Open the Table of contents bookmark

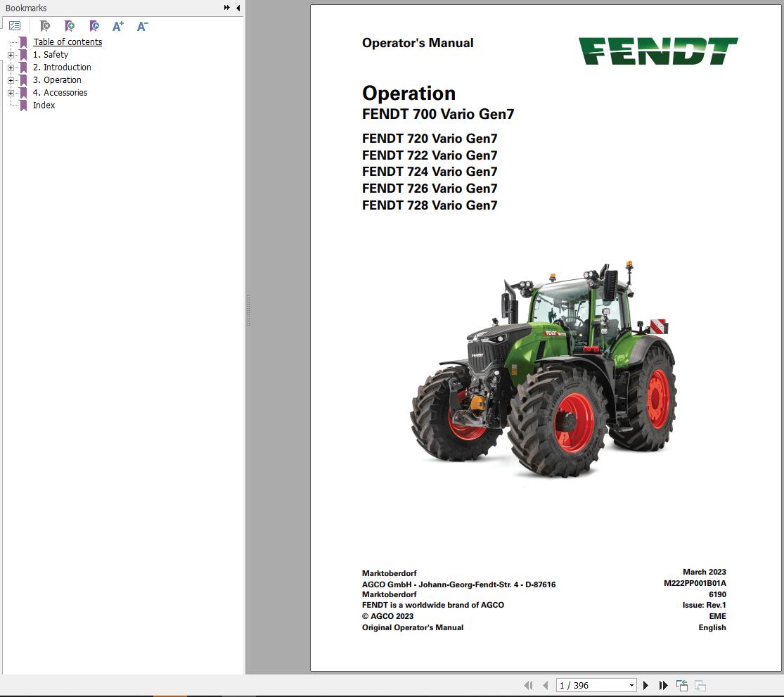(68, 42)
